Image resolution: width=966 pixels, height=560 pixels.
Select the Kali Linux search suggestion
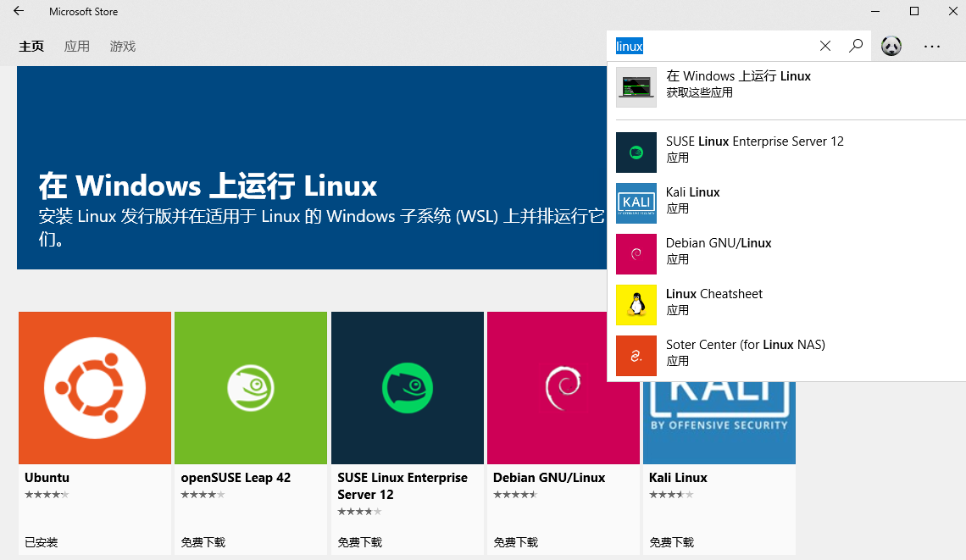786,202
